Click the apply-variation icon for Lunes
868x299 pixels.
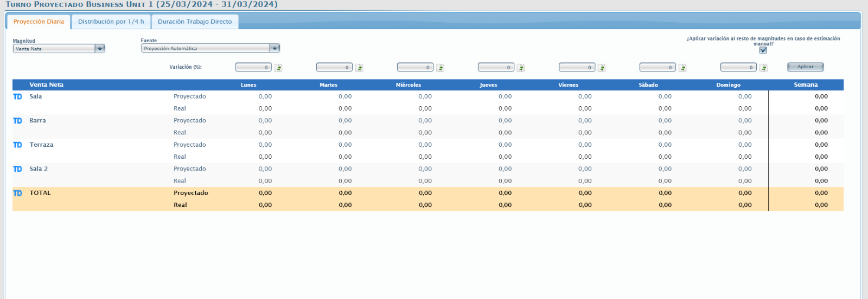[x=278, y=68]
